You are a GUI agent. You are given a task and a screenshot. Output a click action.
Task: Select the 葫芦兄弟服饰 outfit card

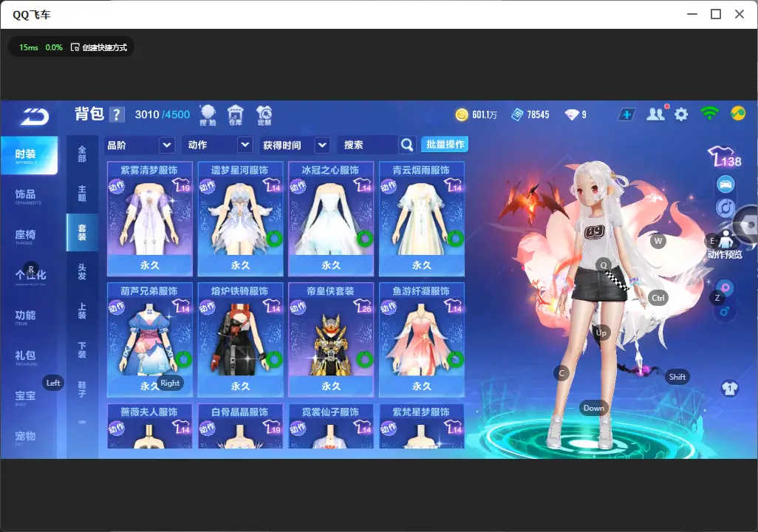149,339
